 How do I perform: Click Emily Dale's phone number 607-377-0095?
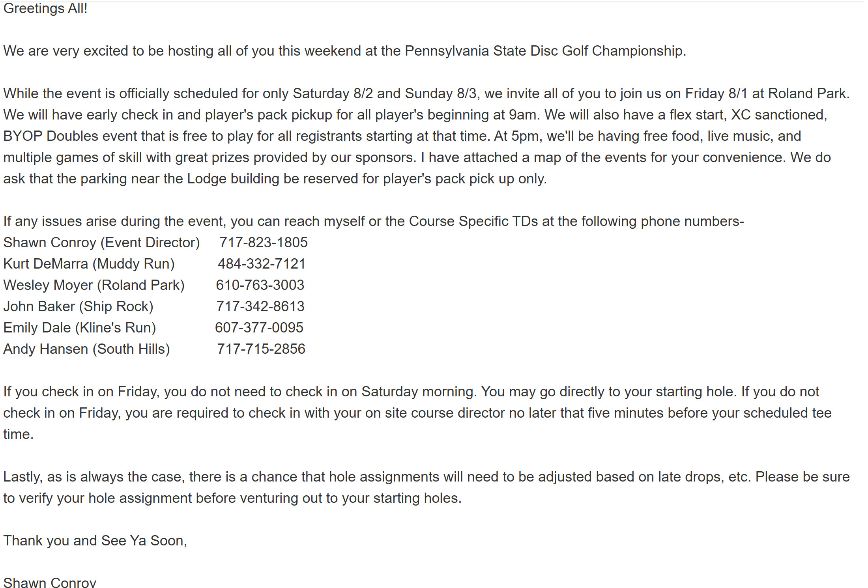point(259,328)
